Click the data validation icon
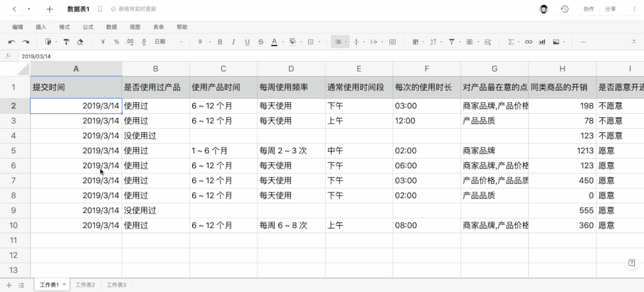The height and width of the screenshot is (292, 644). (487, 41)
